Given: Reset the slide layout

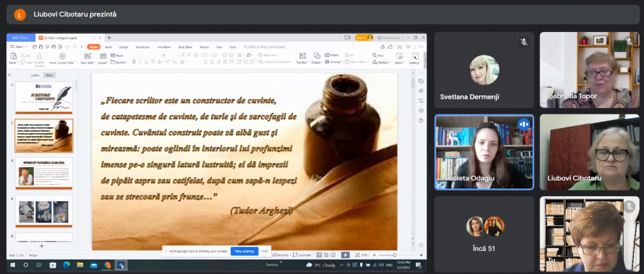Looking at the screenshot, I should coord(116,55).
